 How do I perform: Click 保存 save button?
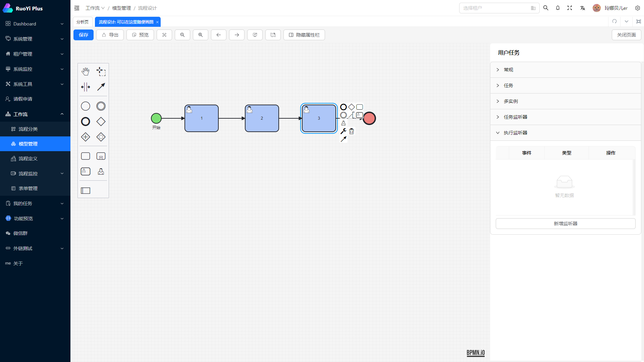coord(83,35)
